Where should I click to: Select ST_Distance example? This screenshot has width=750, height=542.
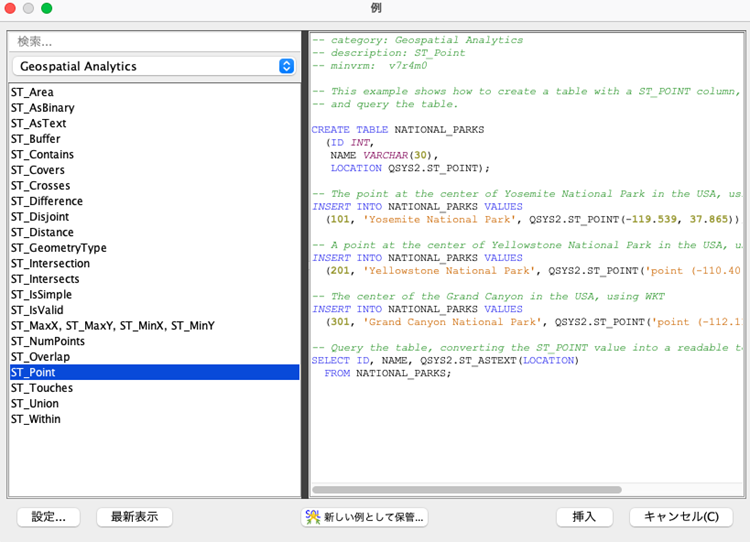click(x=42, y=232)
